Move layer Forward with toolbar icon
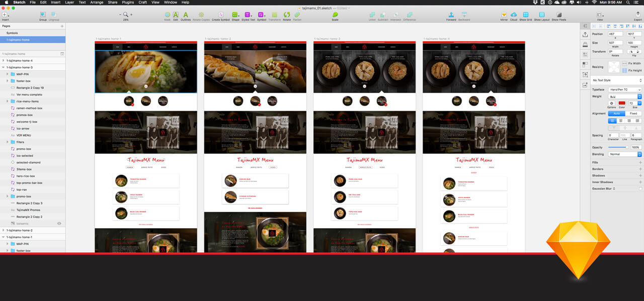 pos(451,15)
